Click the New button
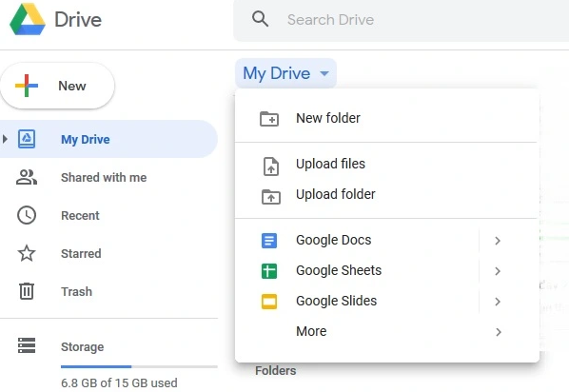Screen dimensions: 569x392 point(57,86)
